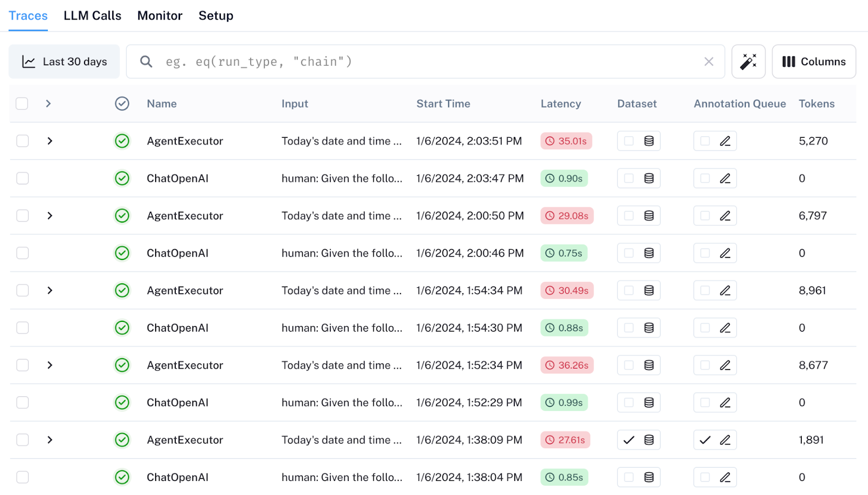The height and width of the screenshot is (495, 868).
Task: Select the row checkbox for the 1:38:04 PM trace
Action: pos(22,478)
